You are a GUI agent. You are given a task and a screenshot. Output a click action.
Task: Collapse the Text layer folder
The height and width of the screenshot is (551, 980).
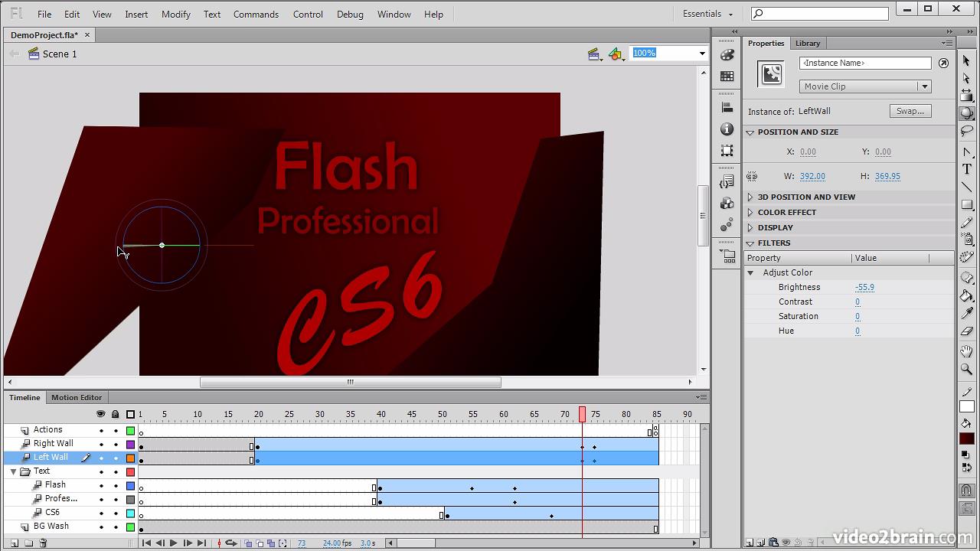pos(13,471)
